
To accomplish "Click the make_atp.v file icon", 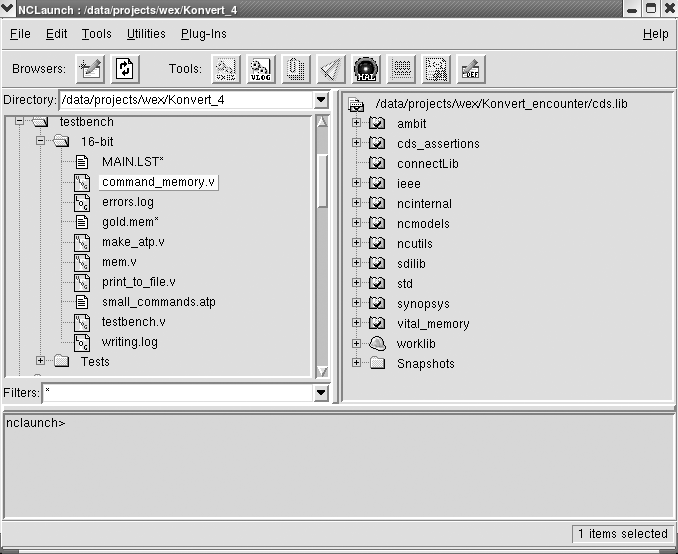I will point(82,243).
